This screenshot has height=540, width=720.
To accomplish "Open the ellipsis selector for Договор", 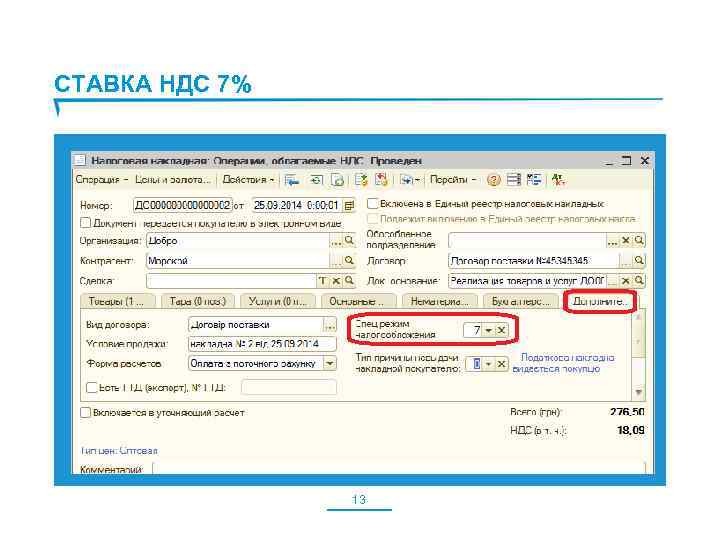I will [x=625, y=260].
